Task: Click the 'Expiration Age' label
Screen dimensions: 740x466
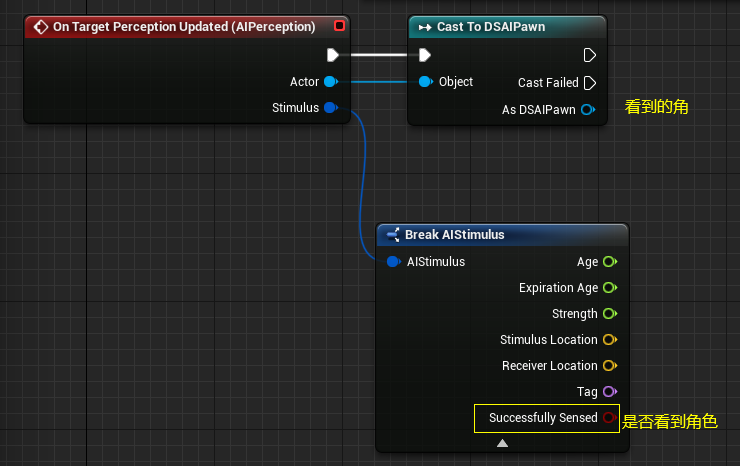Action: [558, 288]
